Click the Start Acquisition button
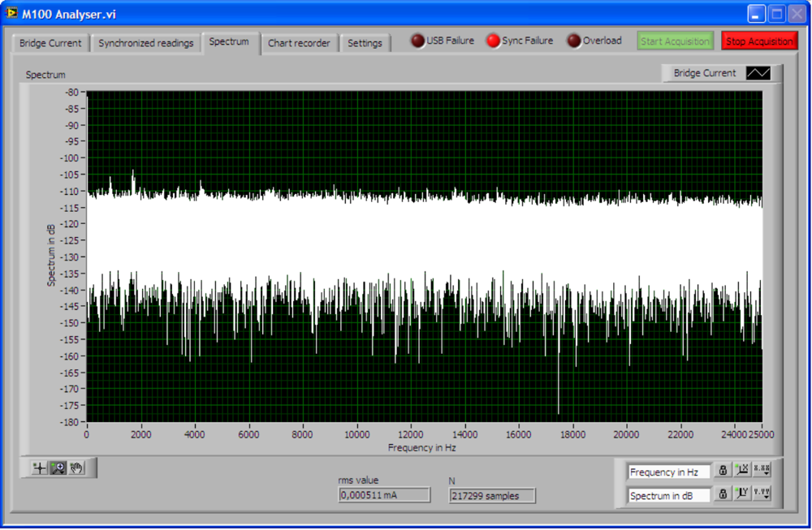This screenshot has height=530, width=812. (x=675, y=39)
